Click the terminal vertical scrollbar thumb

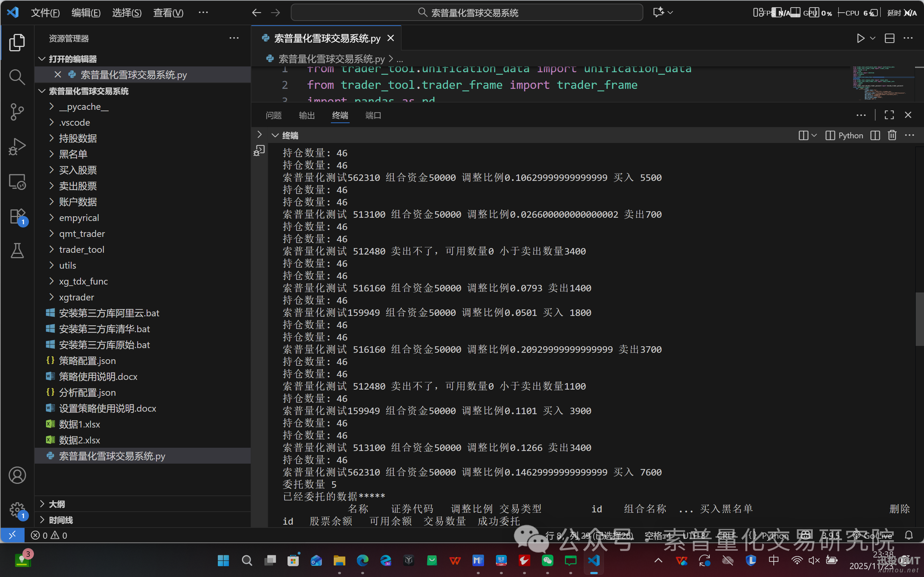tap(919, 318)
